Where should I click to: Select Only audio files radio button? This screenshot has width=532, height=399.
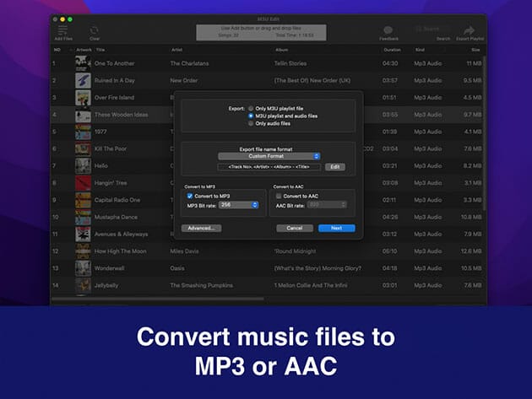click(251, 122)
